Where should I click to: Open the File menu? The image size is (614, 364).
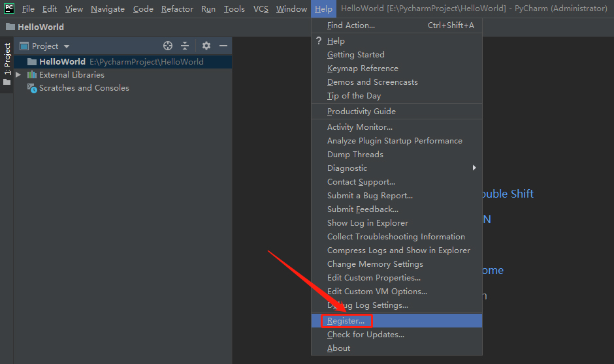pyautogui.click(x=28, y=8)
